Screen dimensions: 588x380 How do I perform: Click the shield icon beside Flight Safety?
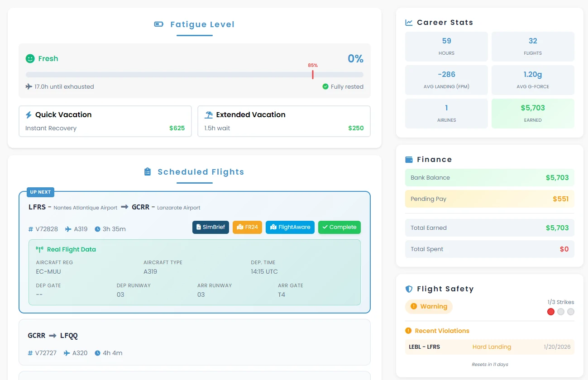pyautogui.click(x=409, y=289)
